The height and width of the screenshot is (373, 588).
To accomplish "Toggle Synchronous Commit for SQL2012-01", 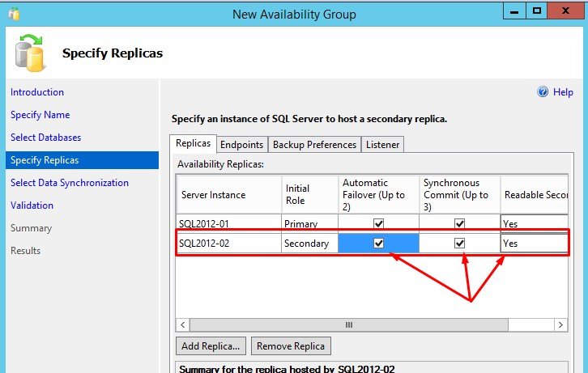I will point(459,223).
